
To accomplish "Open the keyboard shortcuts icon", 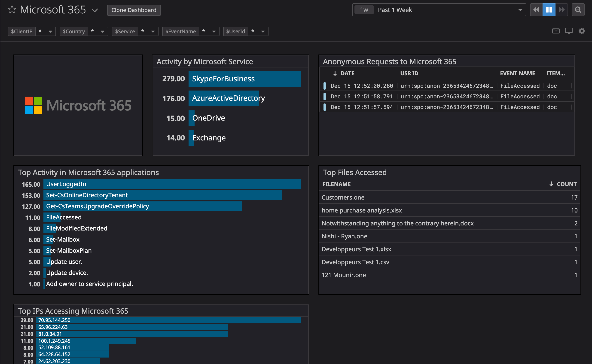I will click(x=556, y=31).
